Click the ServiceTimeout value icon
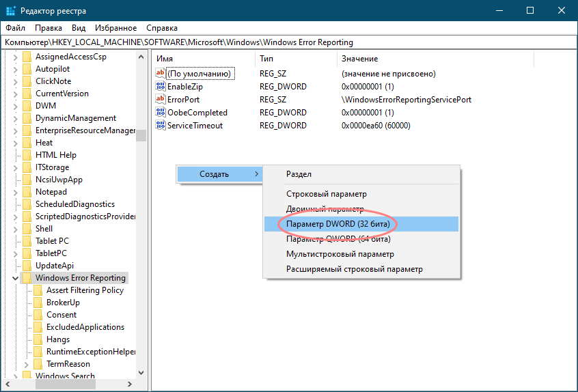The width and height of the screenshot is (578, 392). point(161,126)
